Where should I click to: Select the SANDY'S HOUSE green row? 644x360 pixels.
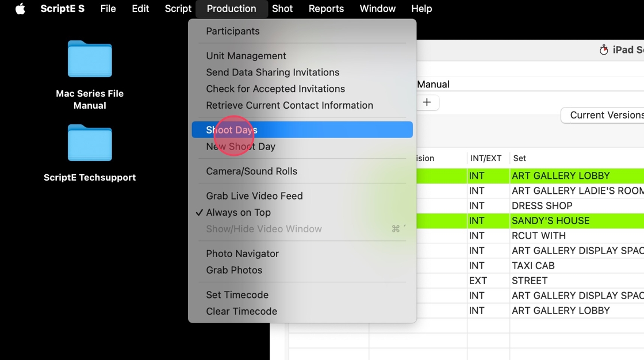click(550, 221)
